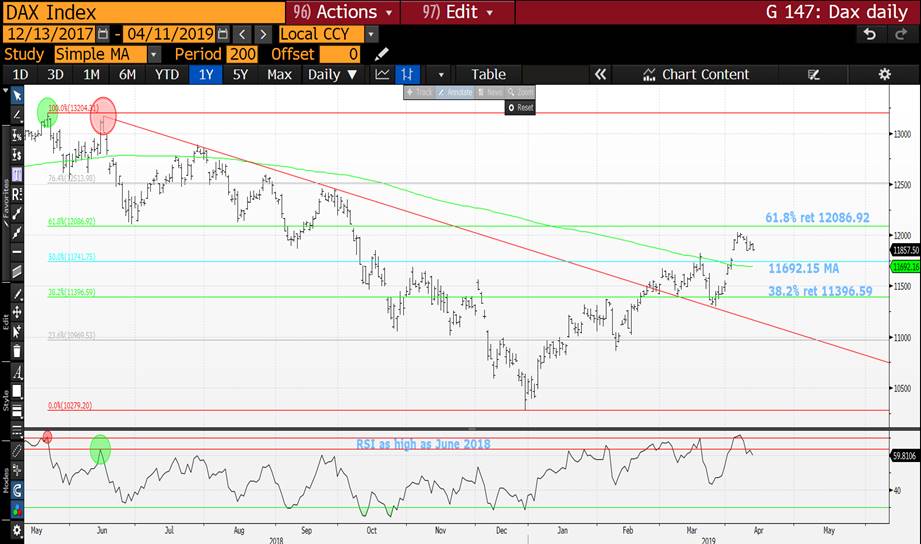Viewport: 921px width, 544px height.
Task: Open the fill color style icon
Action: point(17,391)
